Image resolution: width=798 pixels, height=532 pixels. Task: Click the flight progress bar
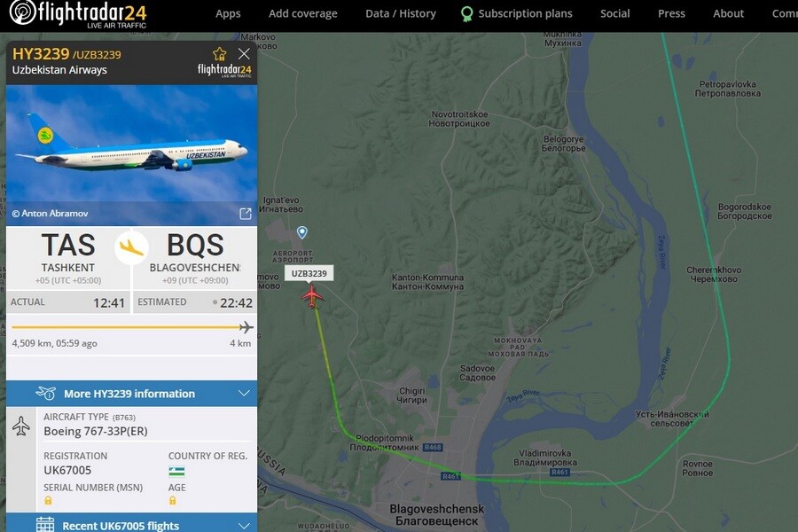pos(132,327)
